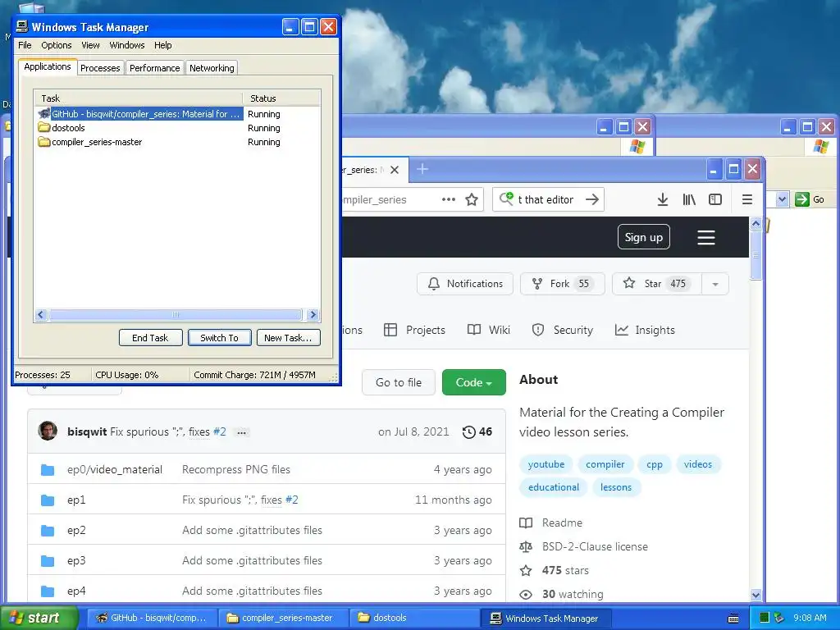The width and height of the screenshot is (840, 630).
Task: Click the Switch To button
Action: 220,337
